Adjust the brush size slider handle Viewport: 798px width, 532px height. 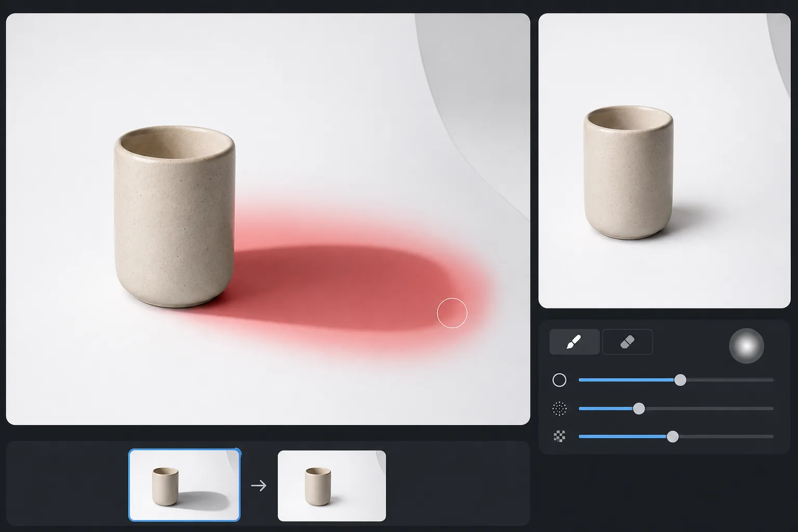click(680, 380)
